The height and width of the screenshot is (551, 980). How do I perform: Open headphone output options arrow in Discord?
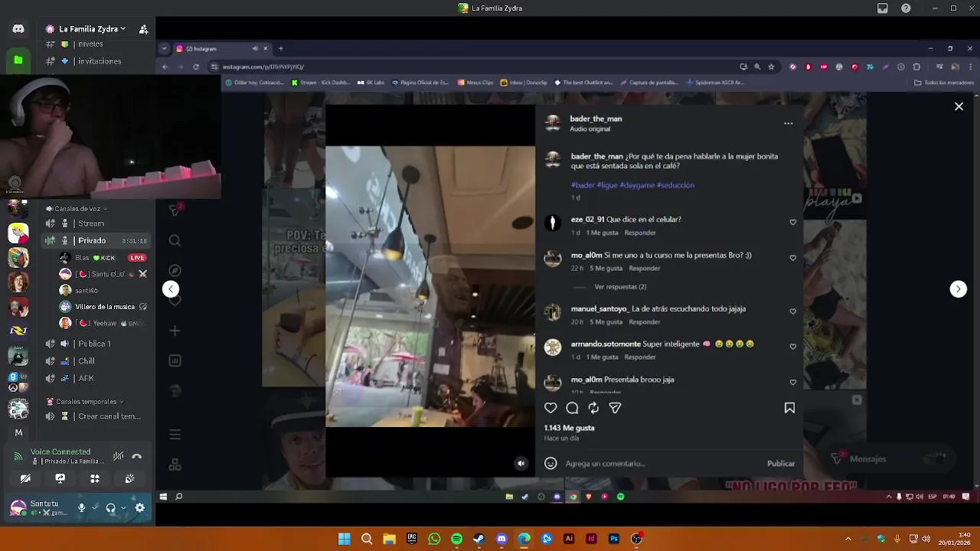pos(124,507)
